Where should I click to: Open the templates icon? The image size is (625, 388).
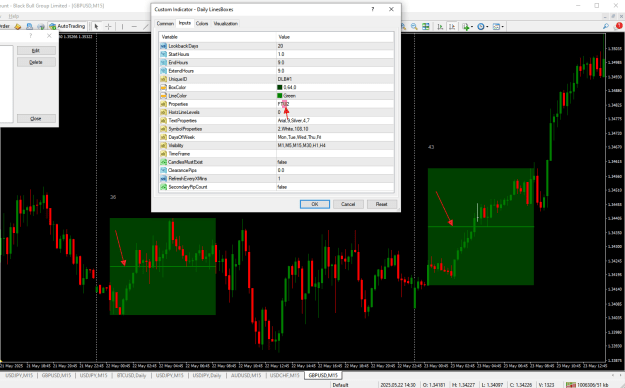tap(496, 26)
